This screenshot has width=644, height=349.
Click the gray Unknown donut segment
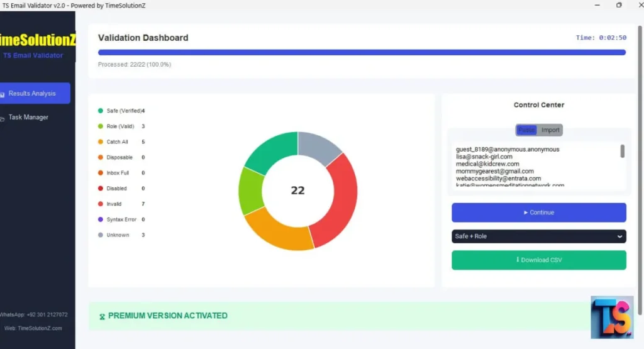[318, 145]
